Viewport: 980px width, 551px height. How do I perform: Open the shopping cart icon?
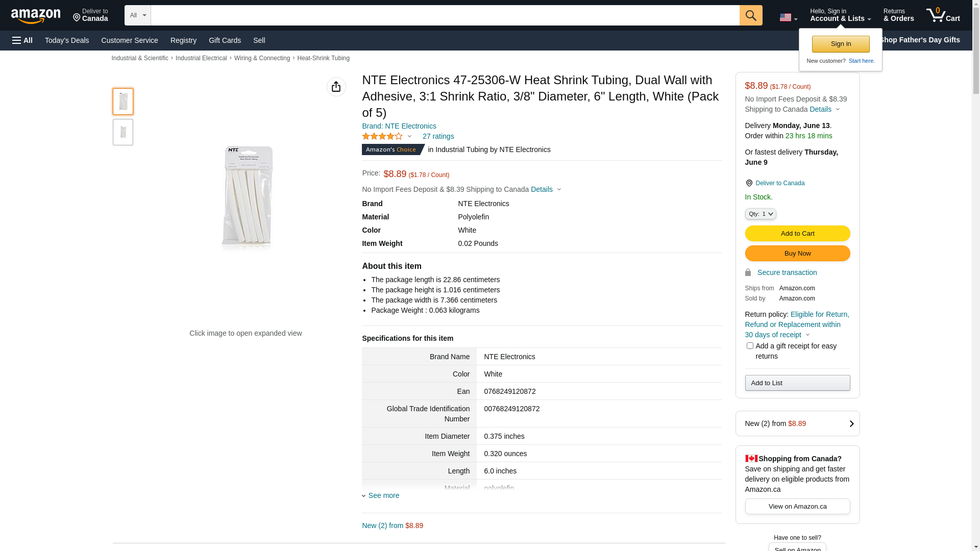[943, 15]
